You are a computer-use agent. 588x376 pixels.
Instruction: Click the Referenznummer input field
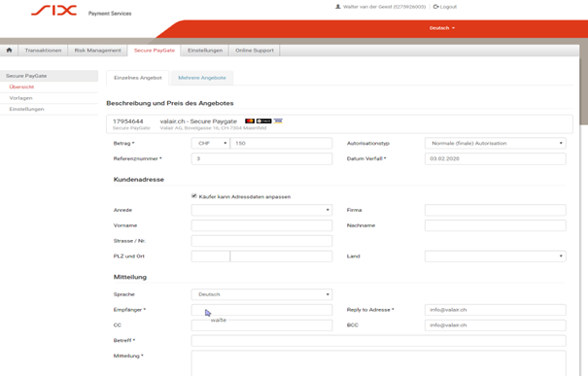pyautogui.click(x=261, y=158)
